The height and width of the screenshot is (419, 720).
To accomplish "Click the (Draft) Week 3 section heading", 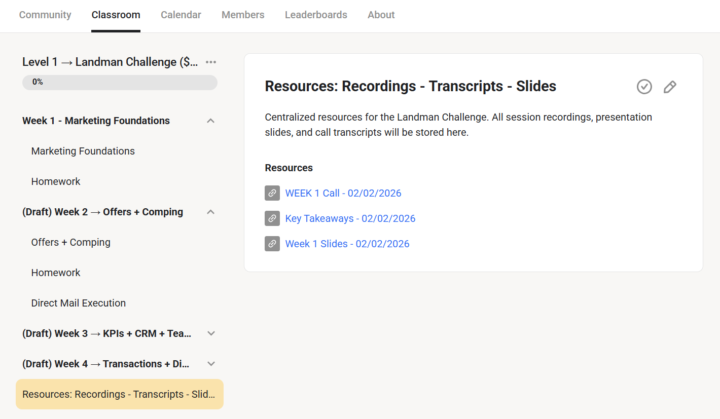I will [107, 334].
